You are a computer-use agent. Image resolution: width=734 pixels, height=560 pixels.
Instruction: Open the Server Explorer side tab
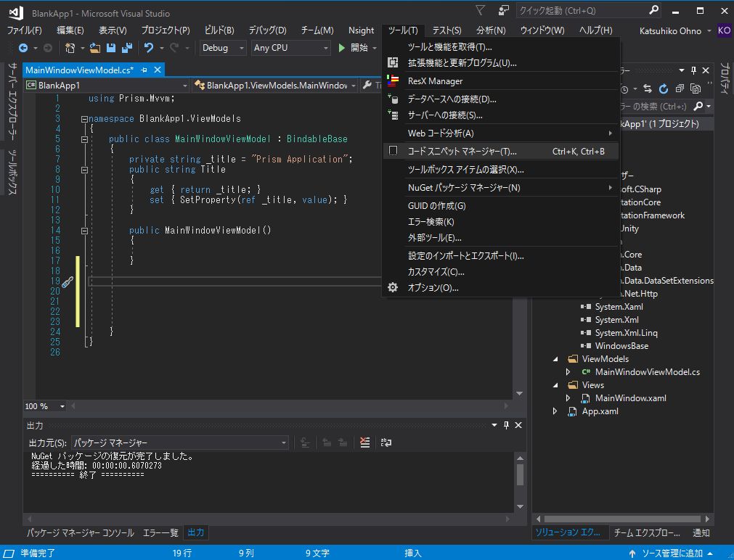coord(12,101)
